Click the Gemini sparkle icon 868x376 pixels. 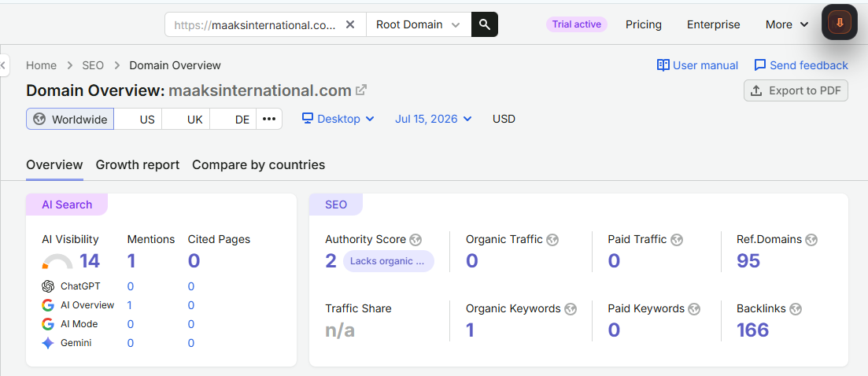point(48,344)
